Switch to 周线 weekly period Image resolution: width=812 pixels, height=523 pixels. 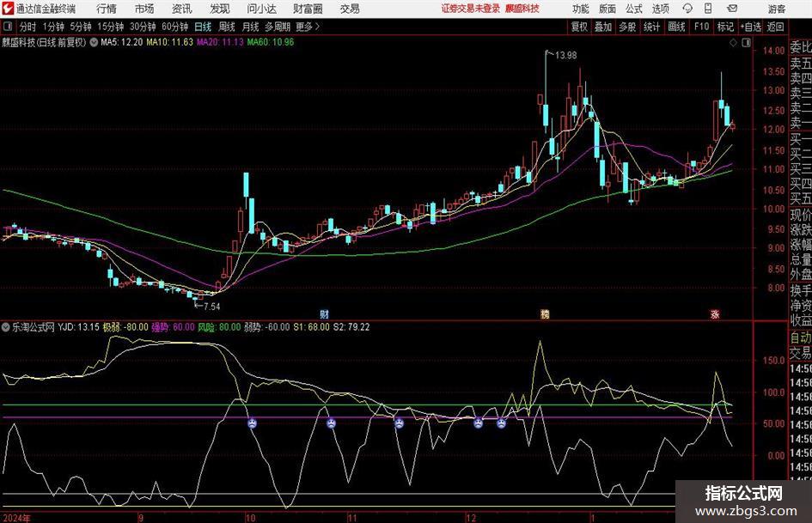(227, 27)
